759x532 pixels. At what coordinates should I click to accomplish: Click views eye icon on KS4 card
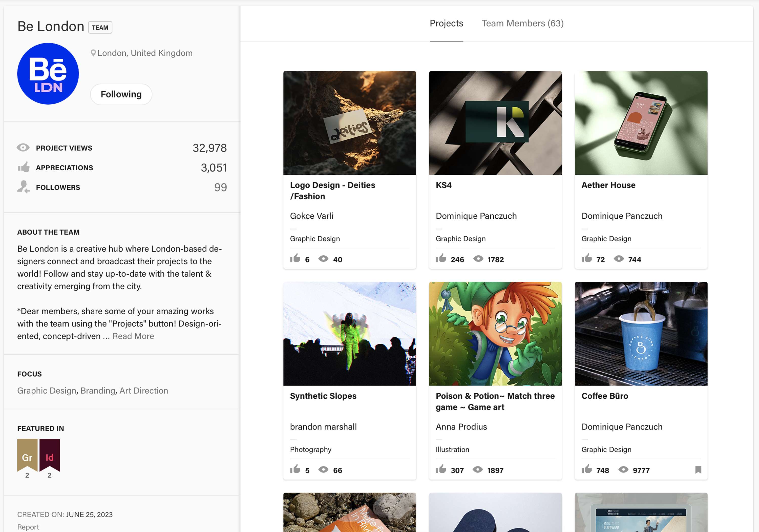click(478, 259)
